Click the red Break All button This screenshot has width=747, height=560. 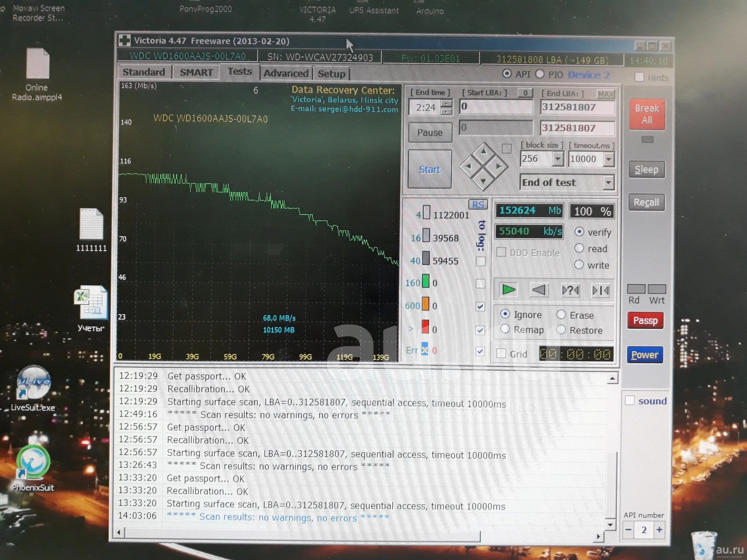click(647, 114)
